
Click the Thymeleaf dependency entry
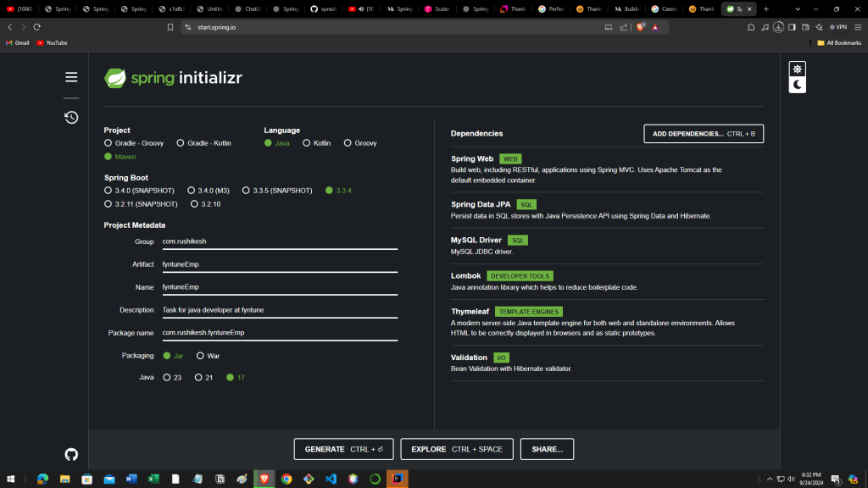coord(607,322)
